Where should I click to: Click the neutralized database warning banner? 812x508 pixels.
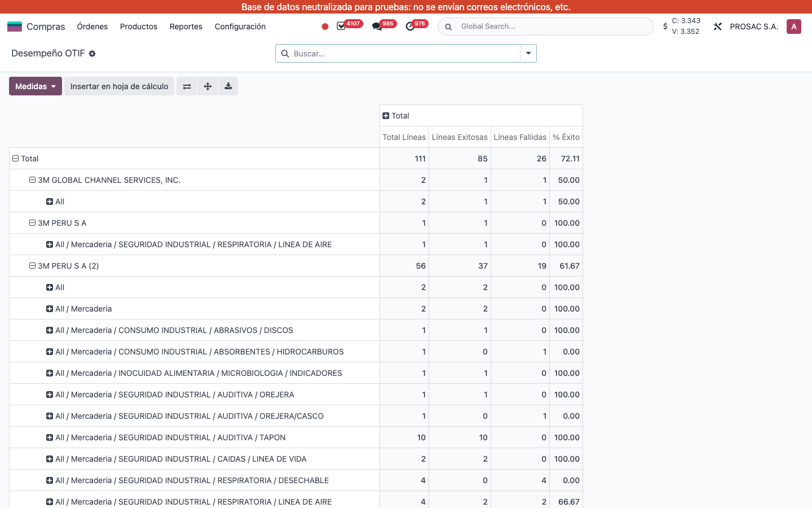(x=406, y=7)
